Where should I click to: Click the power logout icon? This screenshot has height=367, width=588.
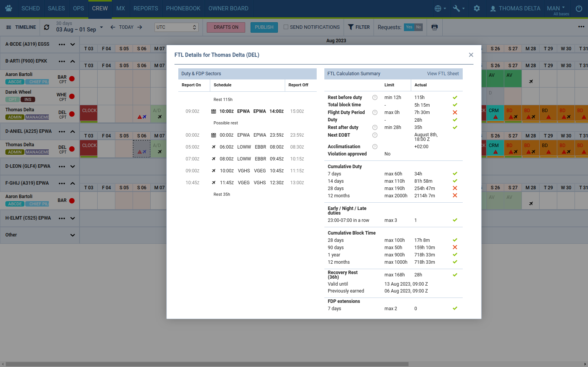[578, 8]
